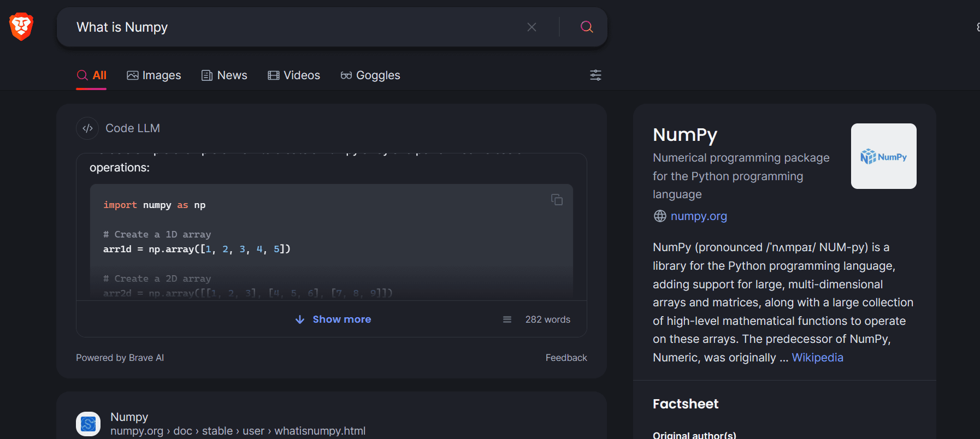Open search filter settings sliders icon
The height and width of the screenshot is (439, 980).
click(x=595, y=75)
